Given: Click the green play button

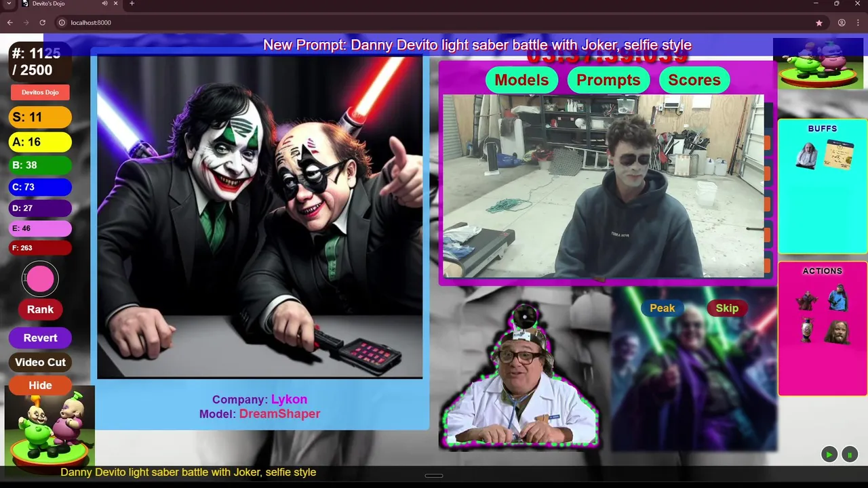Looking at the screenshot, I should (x=829, y=455).
